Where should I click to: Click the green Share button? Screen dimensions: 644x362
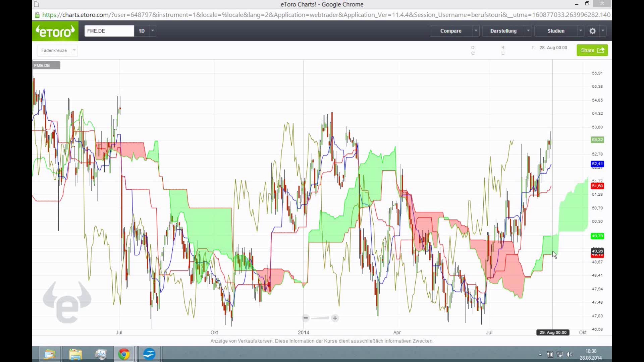tap(592, 50)
